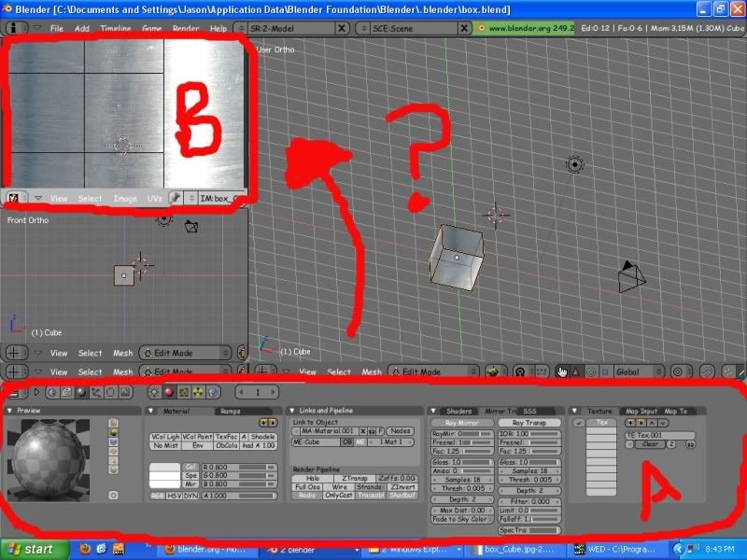
Task: Click the Spe color selector button
Action: (x=190, y=476)
